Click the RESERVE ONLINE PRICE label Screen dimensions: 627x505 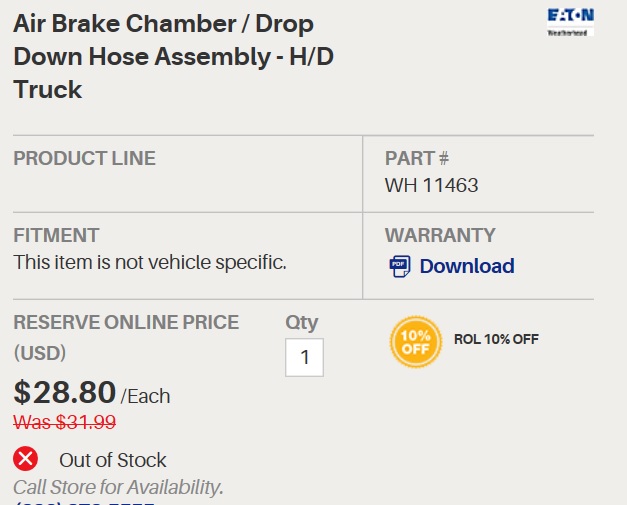(x=126, y=322)
